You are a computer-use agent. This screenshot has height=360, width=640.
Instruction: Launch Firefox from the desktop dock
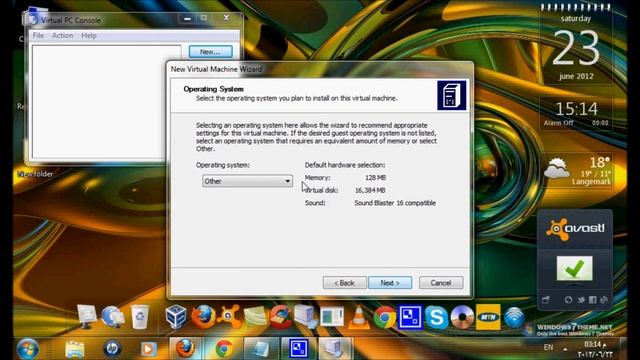[203, 317]
